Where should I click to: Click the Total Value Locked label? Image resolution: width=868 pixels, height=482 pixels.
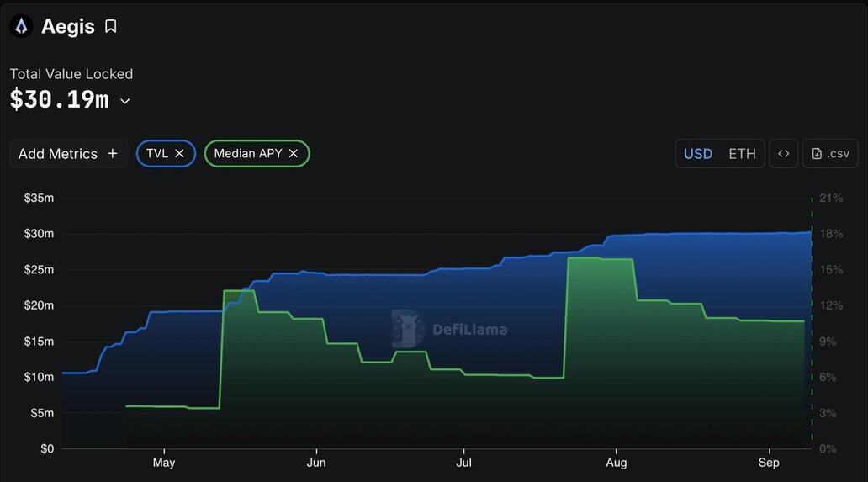(71, 74)
